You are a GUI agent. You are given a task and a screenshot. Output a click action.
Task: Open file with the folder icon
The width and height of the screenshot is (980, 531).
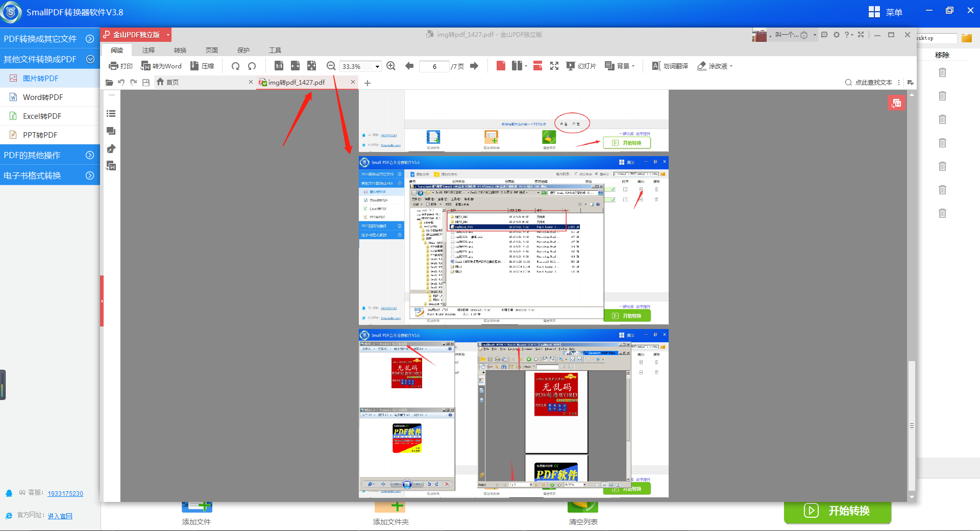point(109,82)
